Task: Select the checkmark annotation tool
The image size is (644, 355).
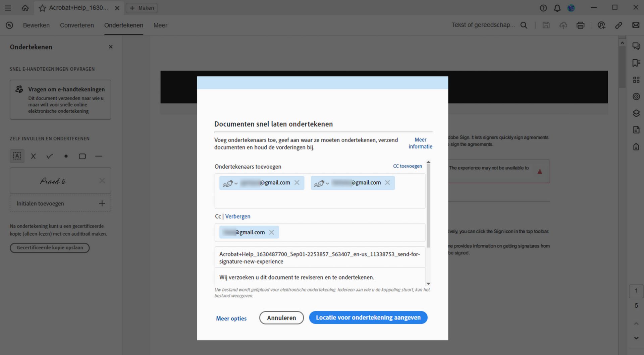Action: click(x=49, y=156)
